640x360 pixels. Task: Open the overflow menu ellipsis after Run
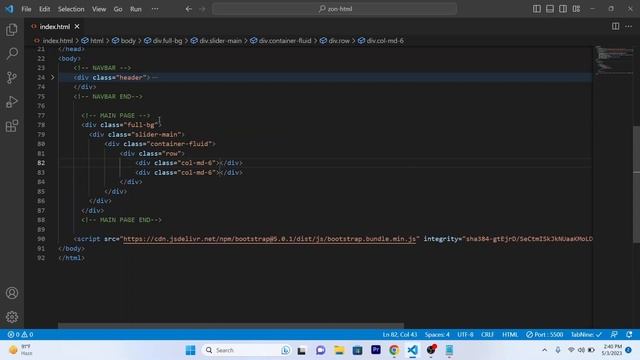click(x=155, y=9)
